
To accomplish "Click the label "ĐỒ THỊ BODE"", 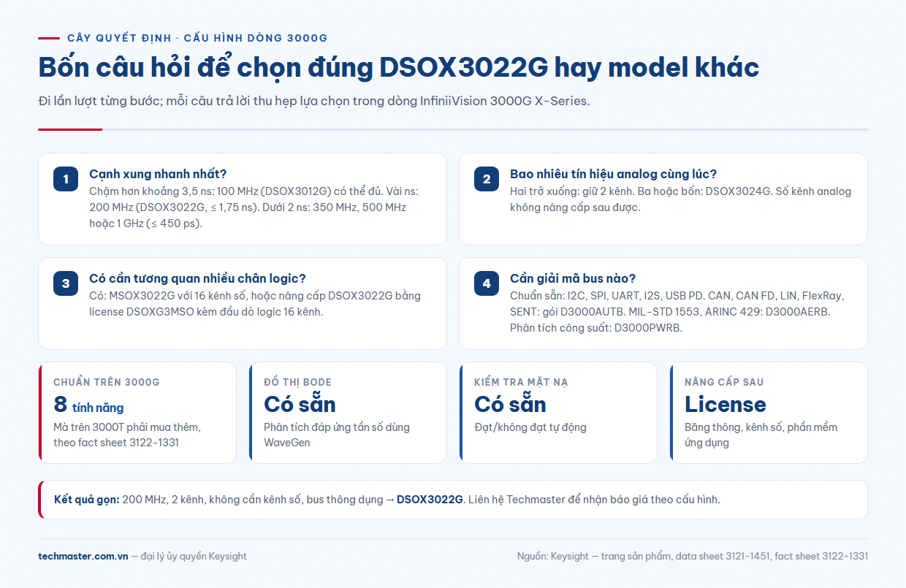I will [297, 382].
